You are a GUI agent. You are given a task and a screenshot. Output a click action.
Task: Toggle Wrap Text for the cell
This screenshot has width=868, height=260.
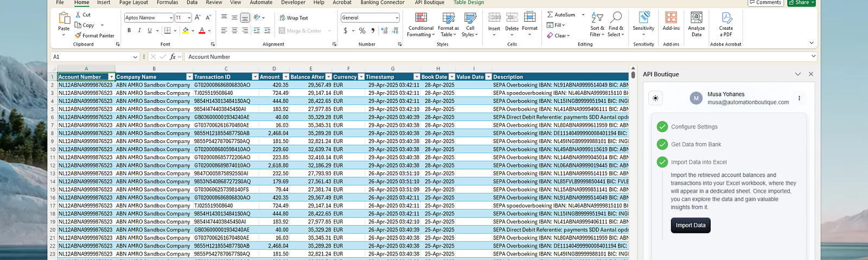(x=293, y=18)
